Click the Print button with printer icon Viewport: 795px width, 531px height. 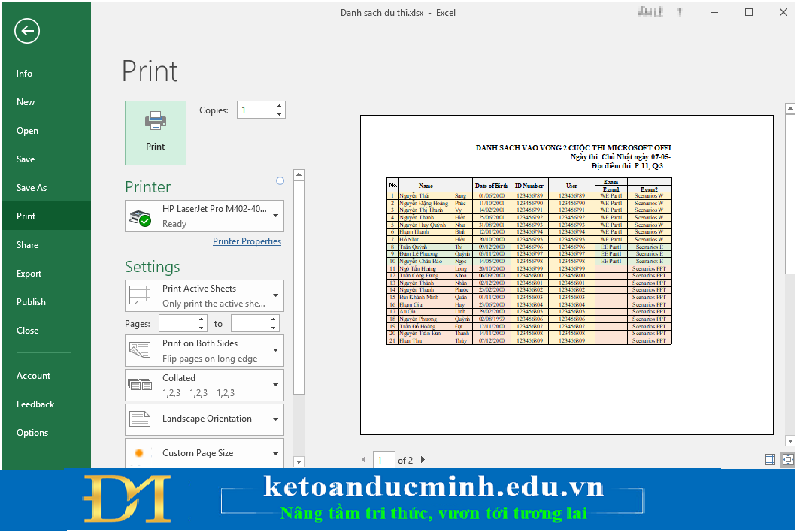pyautogui.click(x=155, y=131)
